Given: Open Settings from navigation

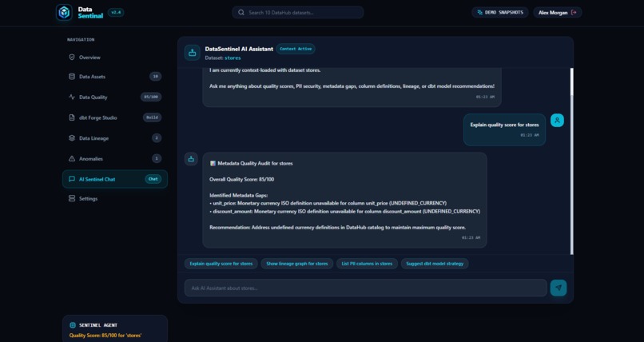Looking at the screenshot, I should coord(115,198).
